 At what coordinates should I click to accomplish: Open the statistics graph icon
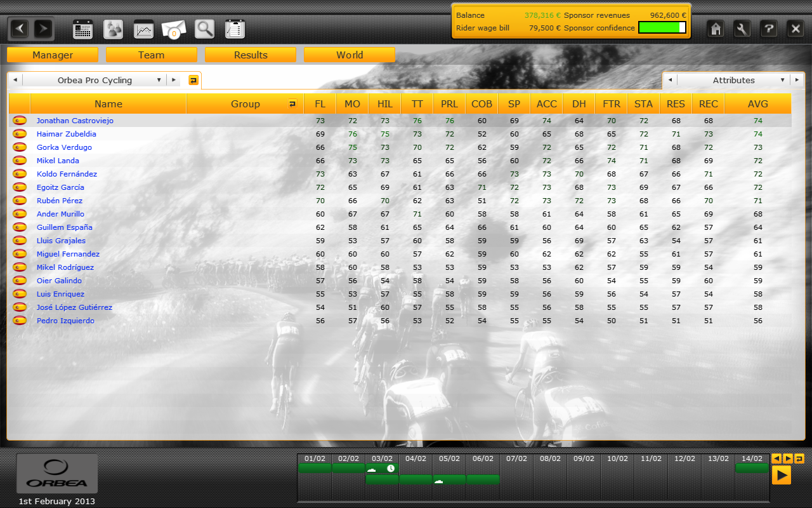click(144, 29)
